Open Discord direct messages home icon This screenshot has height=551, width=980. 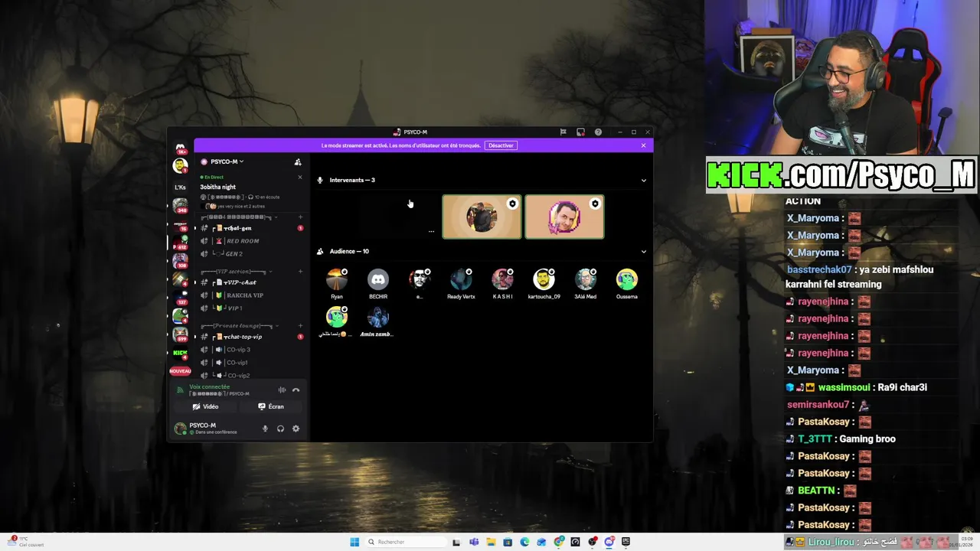[180, 149]
